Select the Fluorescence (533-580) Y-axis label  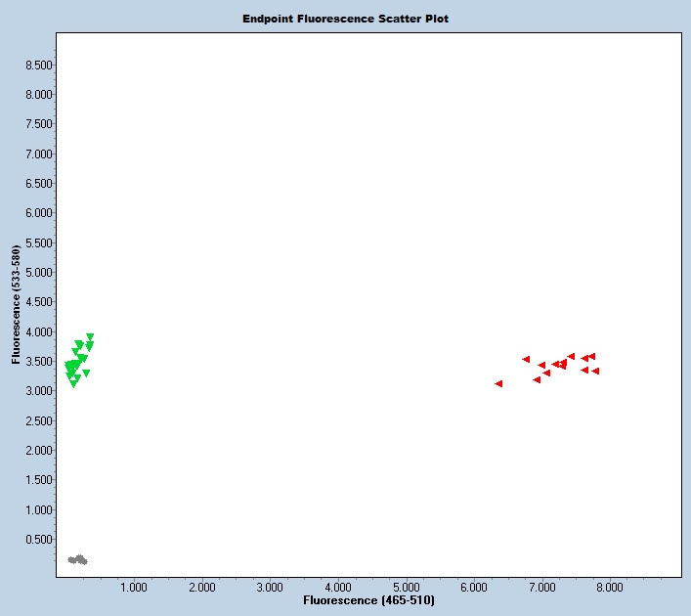[x=17, y=304]
